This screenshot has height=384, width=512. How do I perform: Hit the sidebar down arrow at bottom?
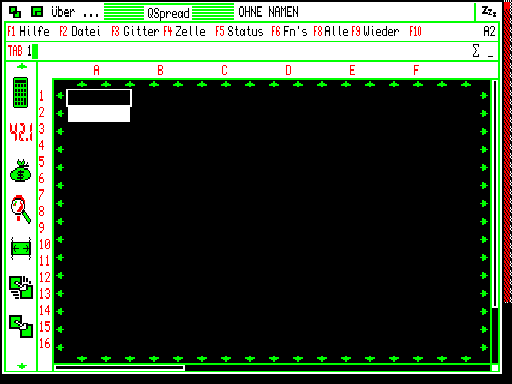(22, 366)
